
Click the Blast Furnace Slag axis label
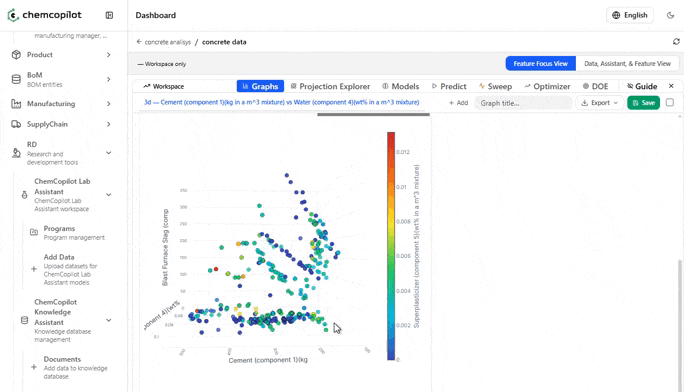(x=165, y=247)
